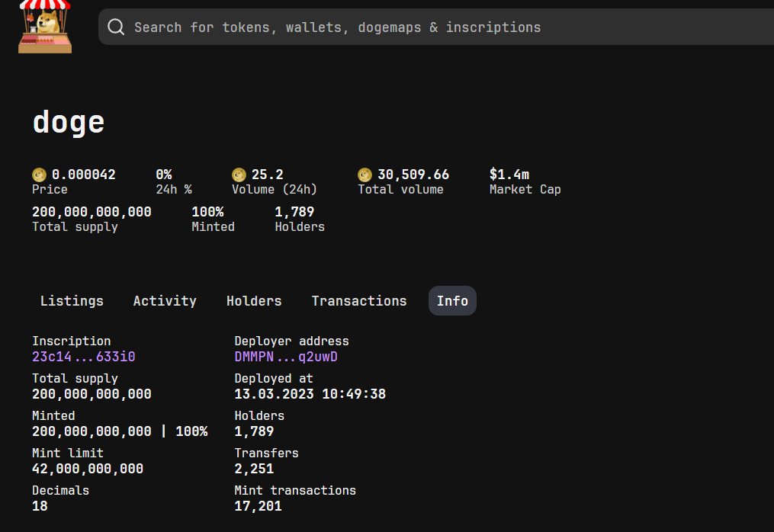Select the Info tab

click(x=452, y=300)
